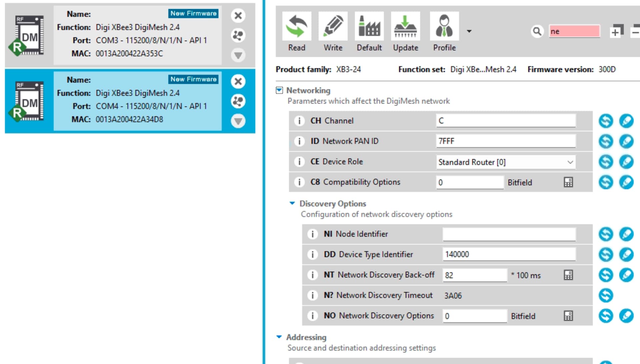Open network discovery icon for COM3 module

[x=238, y=35]
